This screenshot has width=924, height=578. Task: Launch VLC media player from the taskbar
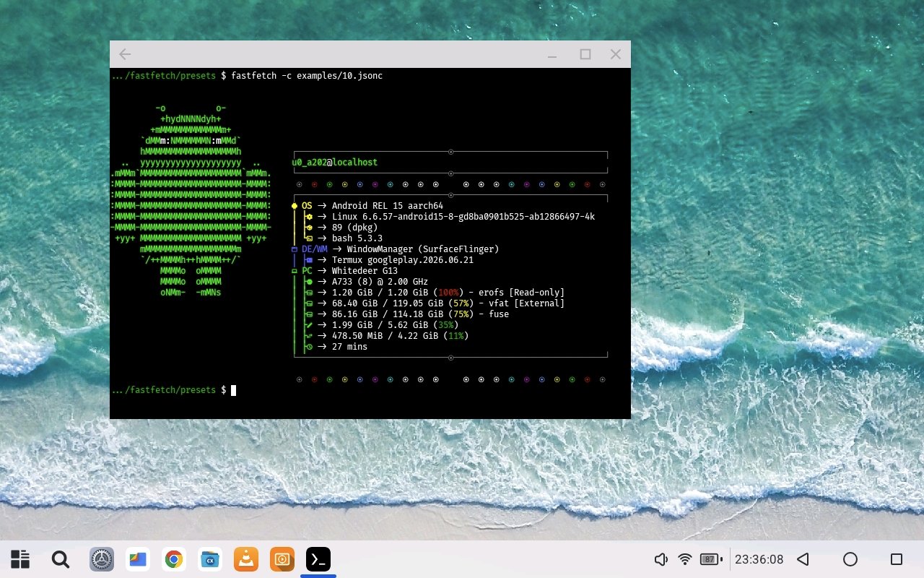[246, 559]
